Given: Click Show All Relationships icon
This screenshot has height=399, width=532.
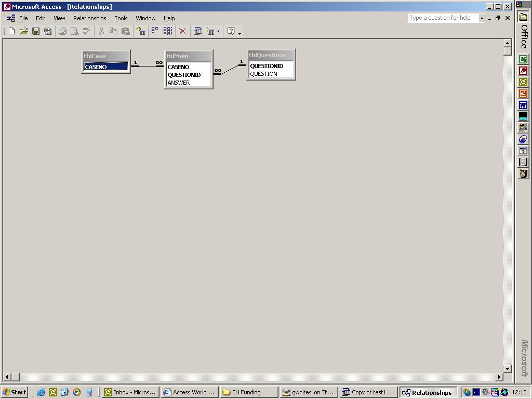Looking at the screenshot, I should (168, 31).
